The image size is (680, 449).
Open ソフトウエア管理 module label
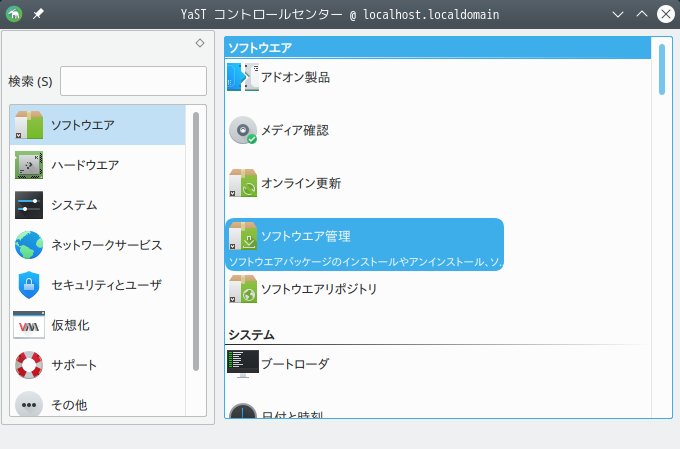(306, 236)
